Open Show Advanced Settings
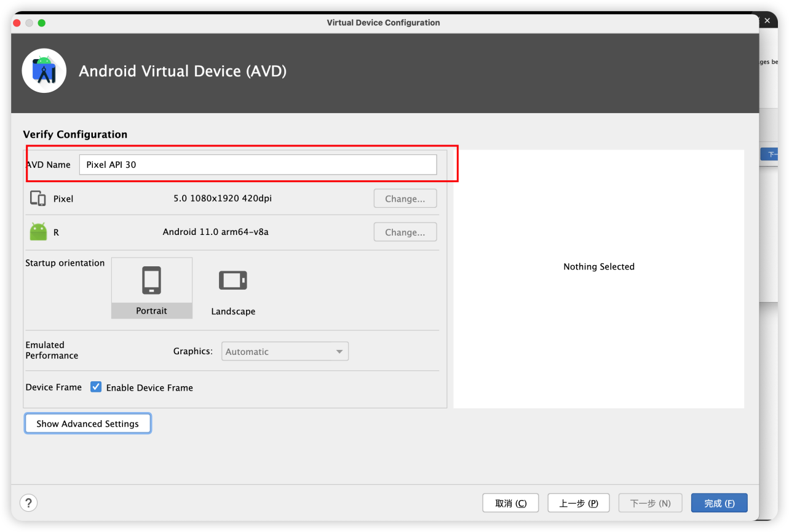This screenshot has width=789, height=532. point(88,423)
